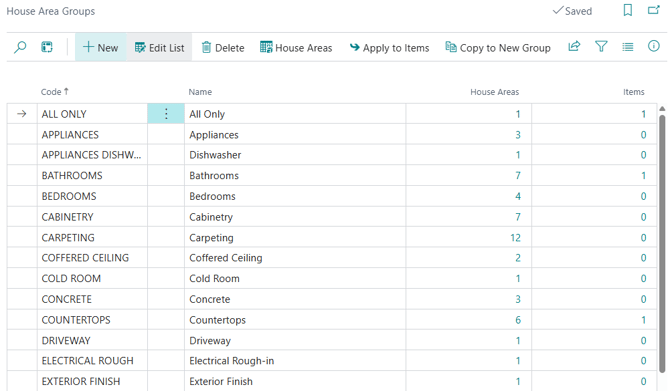The width and height of the screenshot is (670, 391).
Task: Open the share icon in toolbar
Action: 574,46
